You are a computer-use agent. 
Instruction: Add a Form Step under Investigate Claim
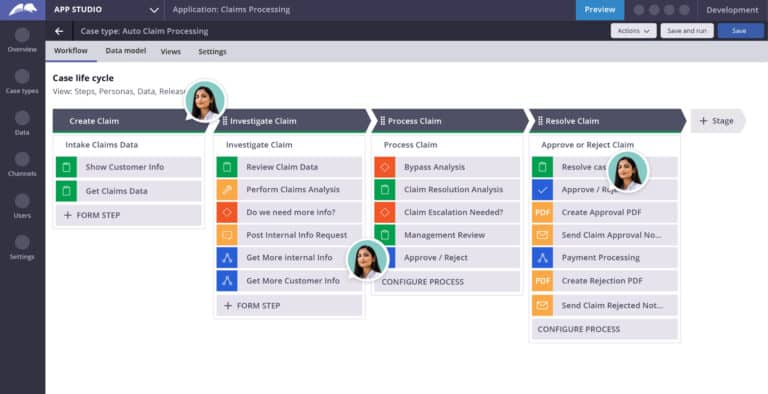pos(289,306)
